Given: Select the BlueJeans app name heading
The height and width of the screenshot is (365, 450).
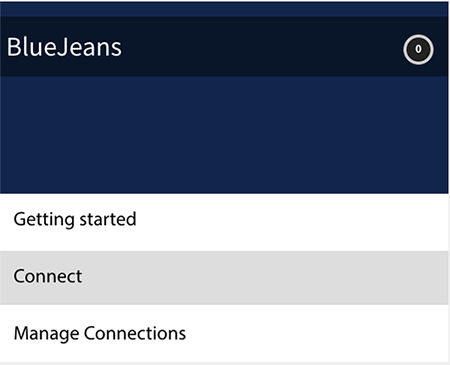Looking at the screenshot, I should [64, 47].
